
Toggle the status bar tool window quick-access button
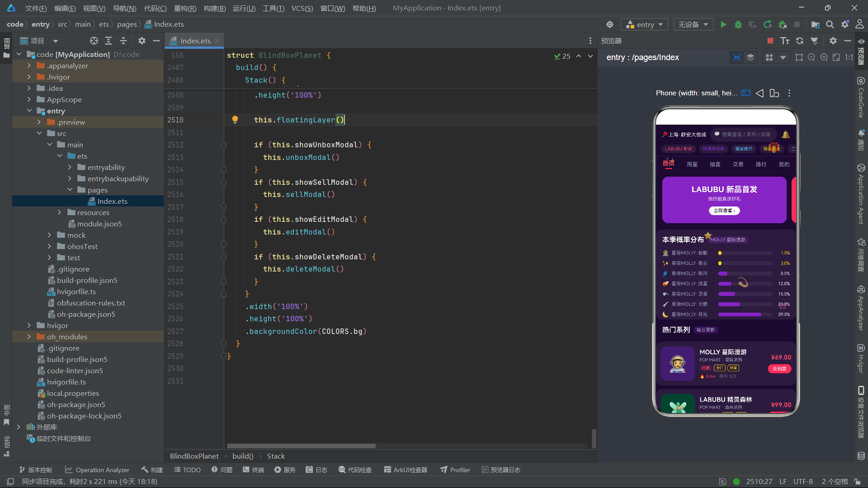point(10,482)
